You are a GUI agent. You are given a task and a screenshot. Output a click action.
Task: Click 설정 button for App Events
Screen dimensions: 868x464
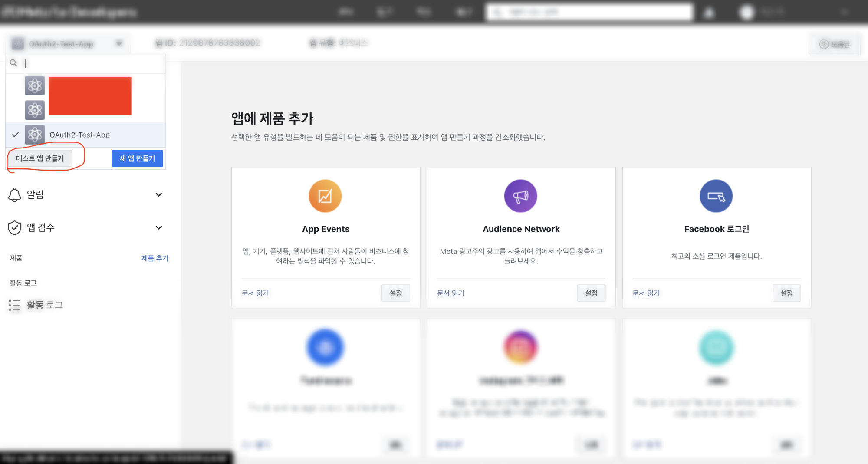point(396,293)
